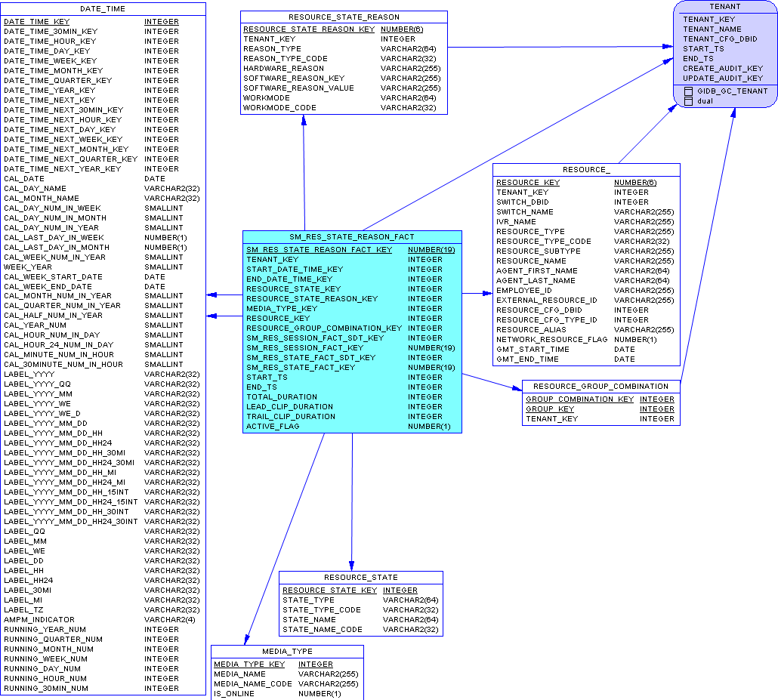Click AMPM_INDICATOR in the DATE_TIME table
Image resolution: width=778 pixels, height=700 pixels.
coord(39,620)
